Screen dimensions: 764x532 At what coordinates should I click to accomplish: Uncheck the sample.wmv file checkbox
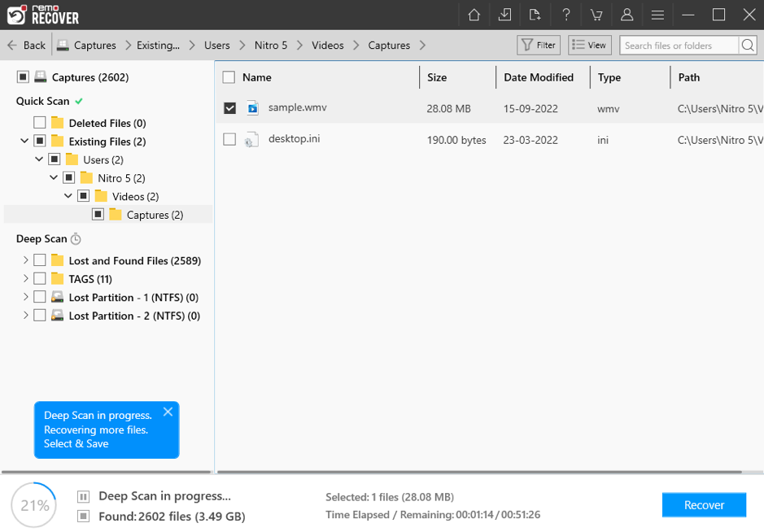tap(229, 108)
